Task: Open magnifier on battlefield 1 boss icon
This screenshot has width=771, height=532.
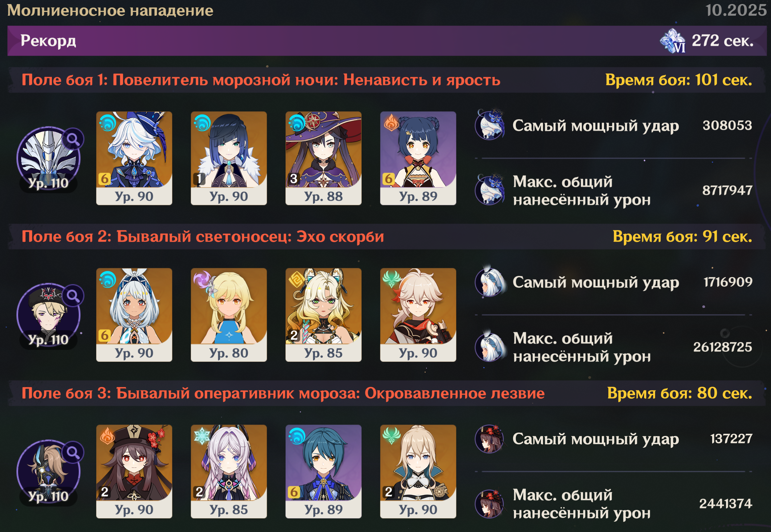Action: (x=73, y=139)
